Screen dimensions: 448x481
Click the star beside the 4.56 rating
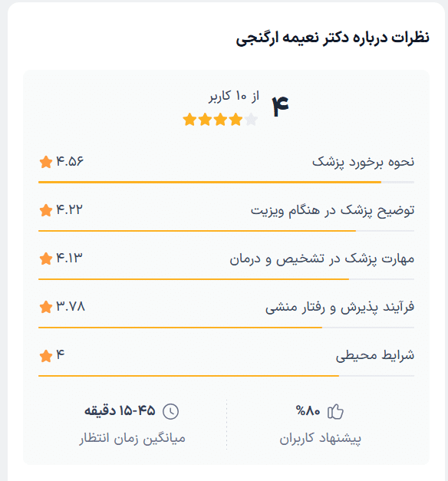[46, 162]
